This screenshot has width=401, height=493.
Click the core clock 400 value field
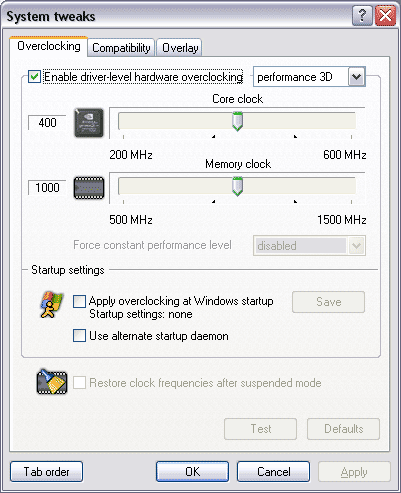pyautogui.click(x=47, y=123)
